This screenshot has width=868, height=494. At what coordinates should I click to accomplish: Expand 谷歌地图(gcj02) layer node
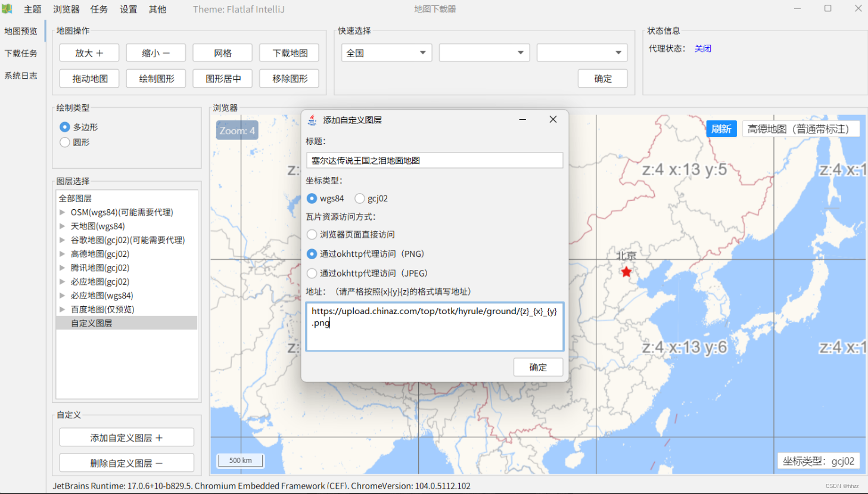coord(62,240)
